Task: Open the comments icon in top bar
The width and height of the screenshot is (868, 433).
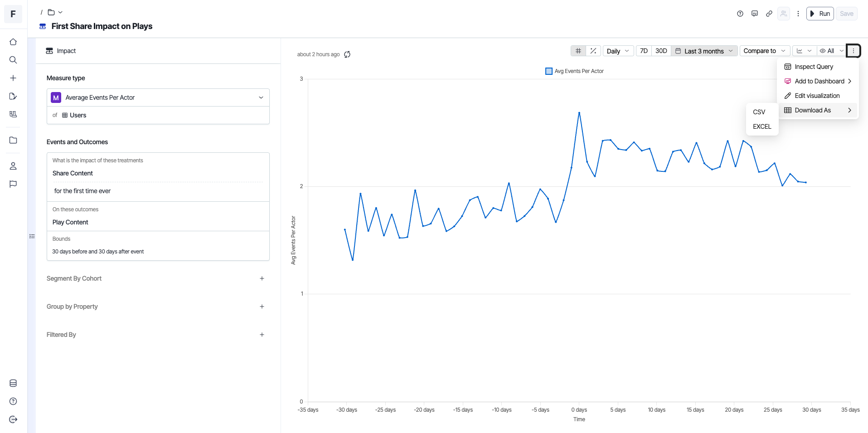Action: 755,14
